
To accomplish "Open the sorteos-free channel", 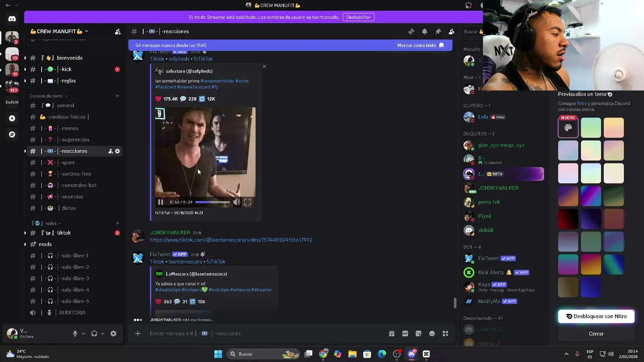I will (x=74, y=174).
